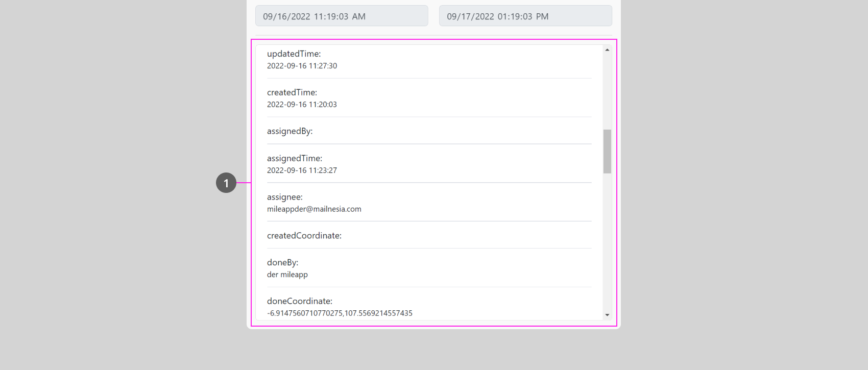This screenshot has height=370, width=868.
Task: Click the createdCoordinate label
Action: 304,236
